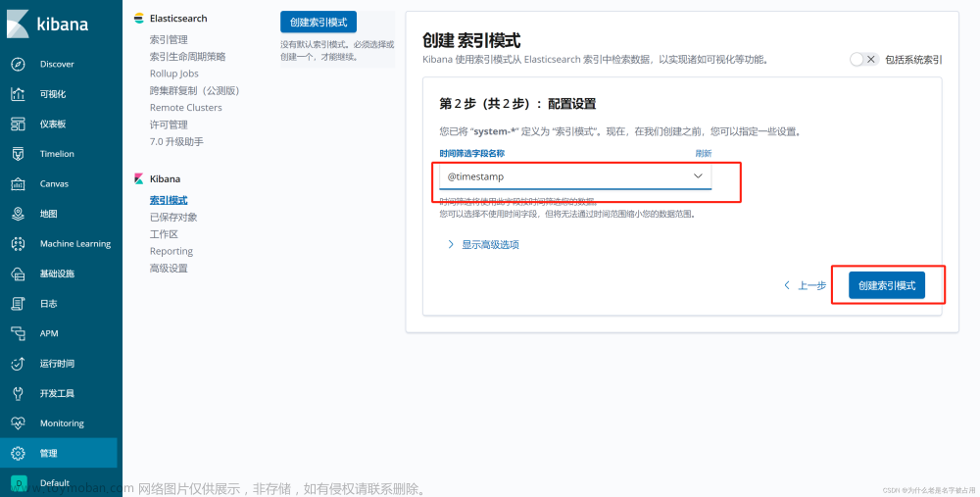The width and height of the screenshot is (980, 497).
Task: Open 跨集群复制（公测版）link
Action: [x=195, y=90]
